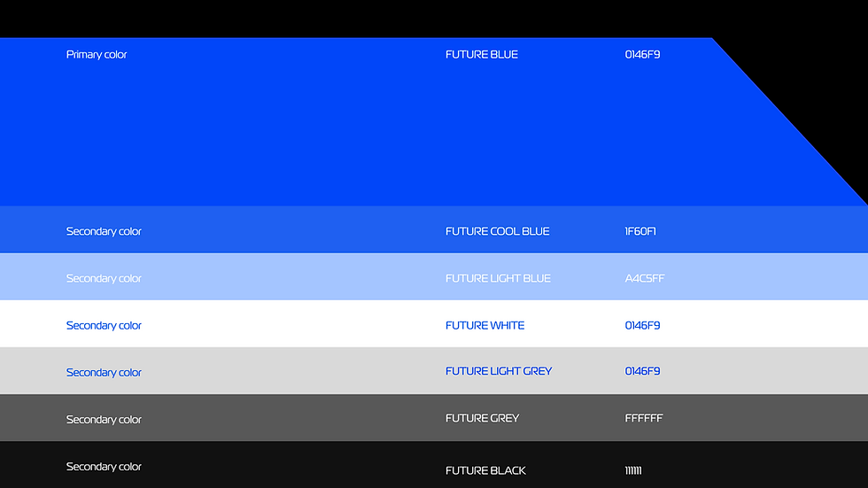
Task: Click the 'FUTURE BLACK' name
Action: (x=485, y=471)
